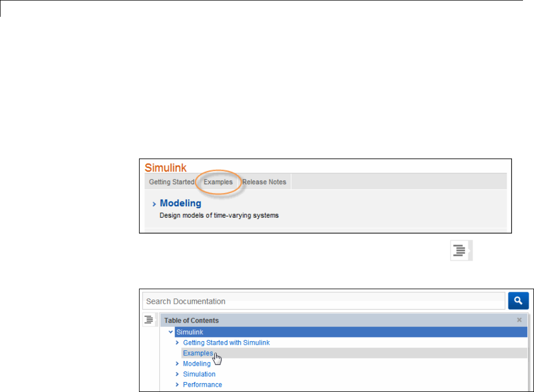Close the Table of Contents panel
The image size is (534, 392).
519,320
